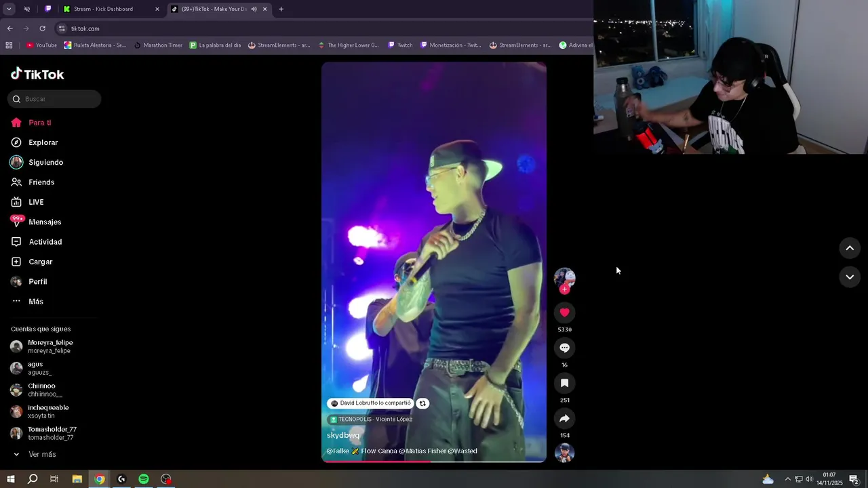Click the Buscar search field
This screenshot has width=868, height=488.
[54, 99]
